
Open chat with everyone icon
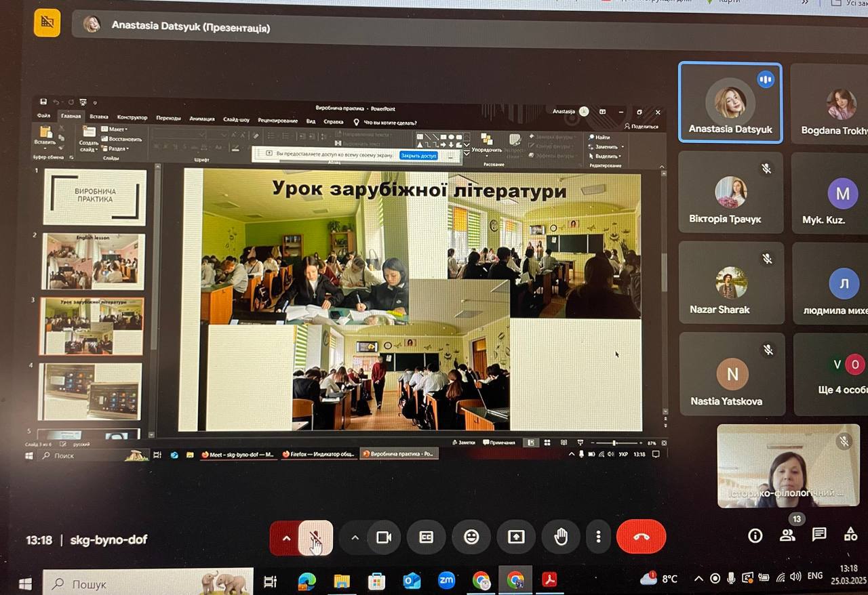point(819,535)
